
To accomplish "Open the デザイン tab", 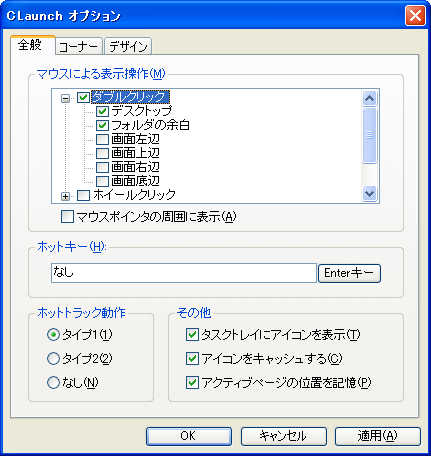I will pyautogui.click(x=128, y=46).
